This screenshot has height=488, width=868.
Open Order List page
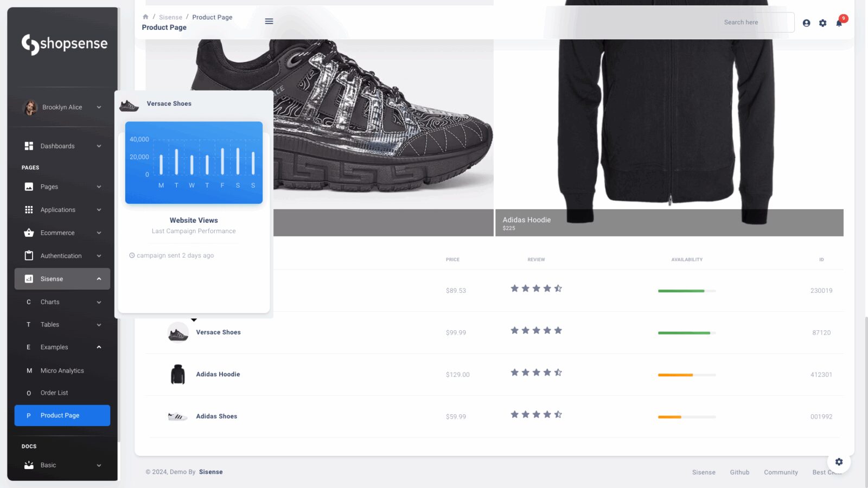click(62, 393)
